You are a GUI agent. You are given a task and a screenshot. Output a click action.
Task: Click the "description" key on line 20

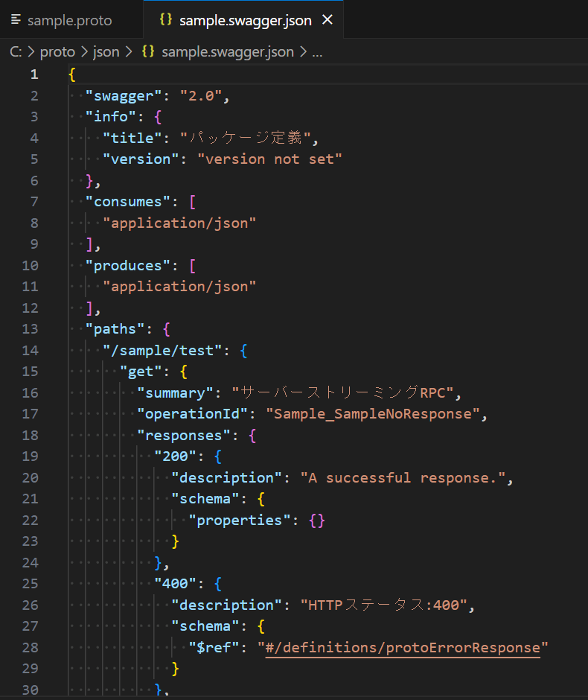pyautogui.click(x=226, y=478)
